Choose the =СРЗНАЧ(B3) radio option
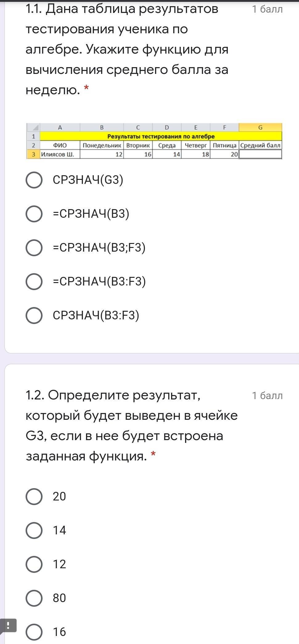Screen dimensions: 299x644 pos(34,214)
